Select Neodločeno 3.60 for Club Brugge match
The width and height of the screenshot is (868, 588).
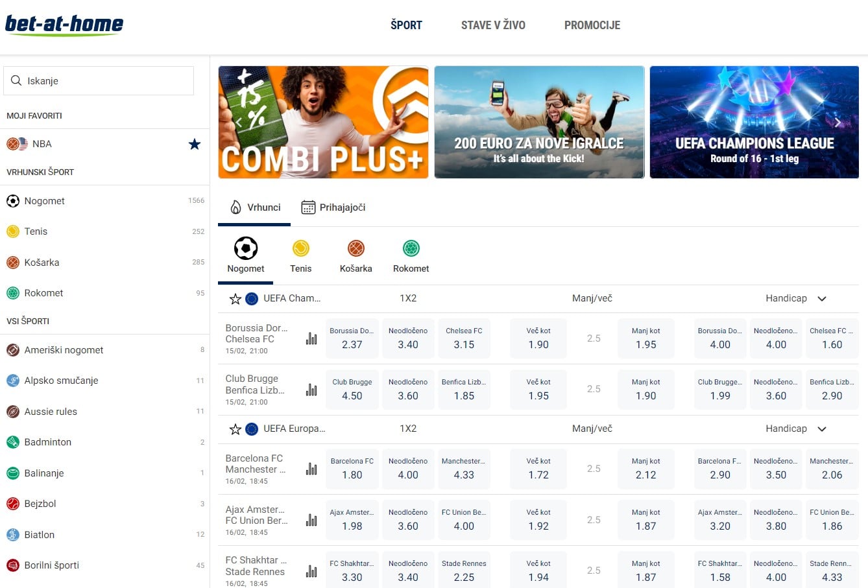[x=408, y=390]
